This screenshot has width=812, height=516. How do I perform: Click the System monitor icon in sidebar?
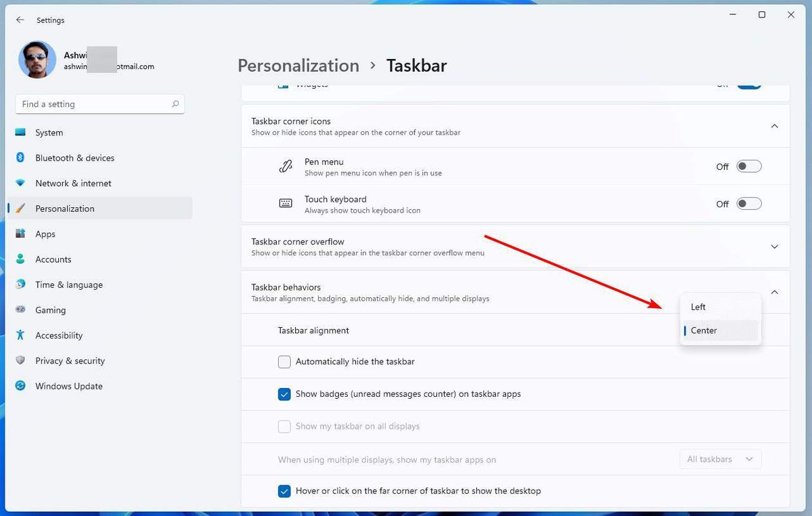(20, 133)
